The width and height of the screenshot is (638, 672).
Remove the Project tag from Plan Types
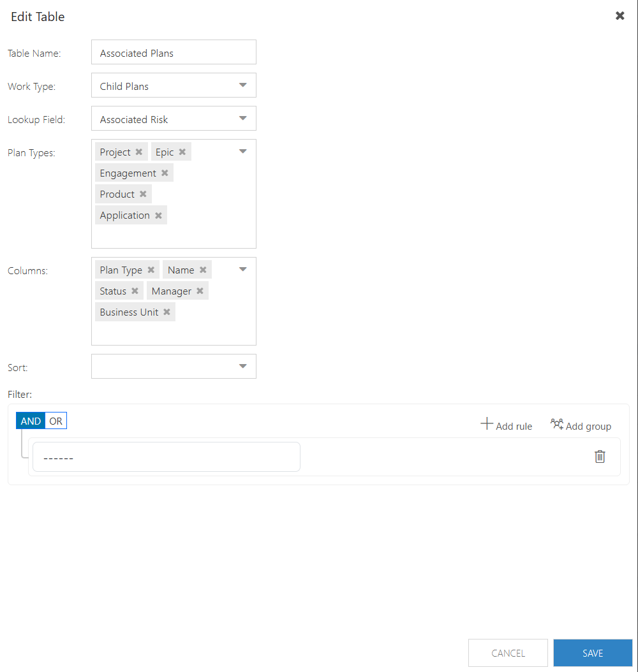[139, 152]
